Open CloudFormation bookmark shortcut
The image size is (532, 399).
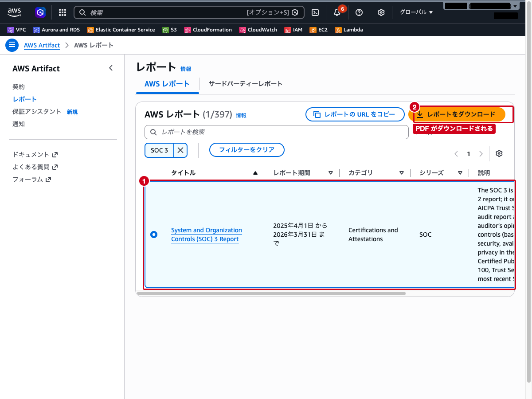(208, 30)
